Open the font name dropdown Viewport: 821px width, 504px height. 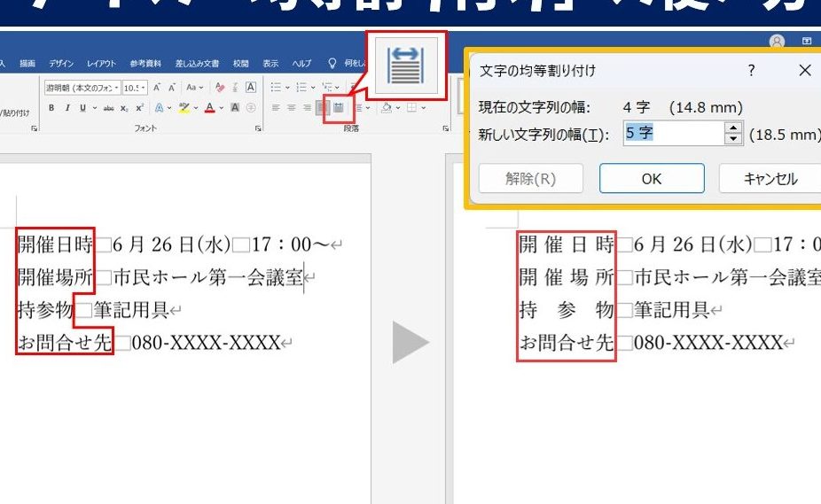coord(116,88)
